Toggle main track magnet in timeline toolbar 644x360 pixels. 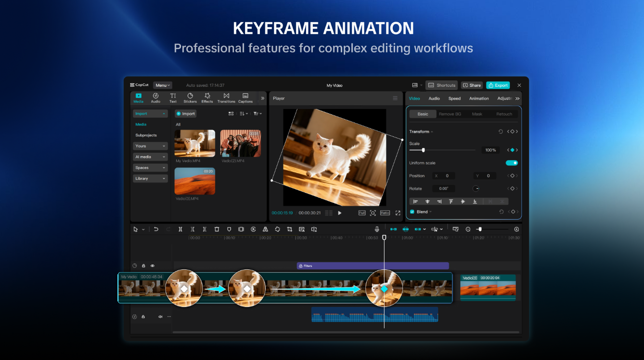tap(393, 229)
